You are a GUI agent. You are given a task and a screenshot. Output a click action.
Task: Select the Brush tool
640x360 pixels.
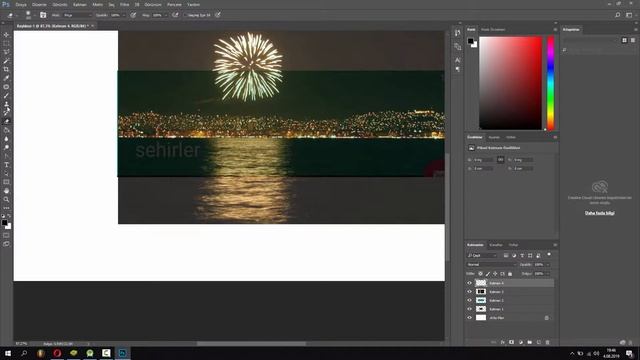coord(6,96)
